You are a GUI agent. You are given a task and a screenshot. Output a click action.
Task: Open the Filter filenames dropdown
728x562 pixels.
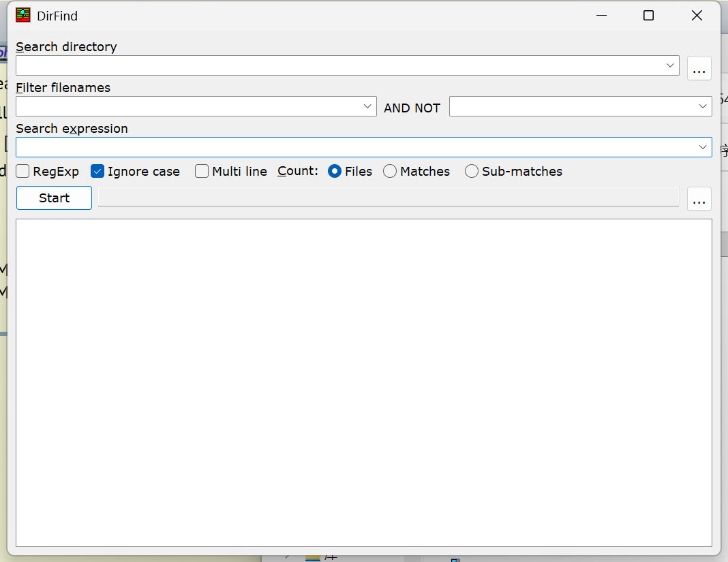pos(367,106)
